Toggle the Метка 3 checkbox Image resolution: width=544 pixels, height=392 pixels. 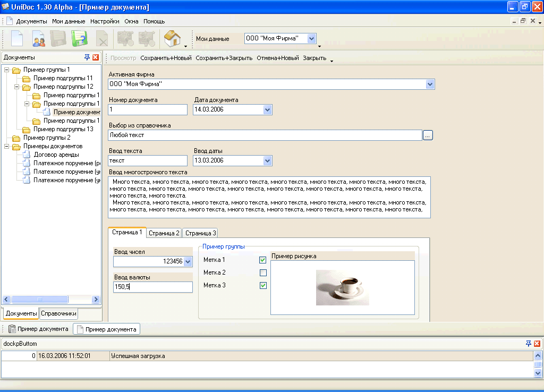point(262,286)
